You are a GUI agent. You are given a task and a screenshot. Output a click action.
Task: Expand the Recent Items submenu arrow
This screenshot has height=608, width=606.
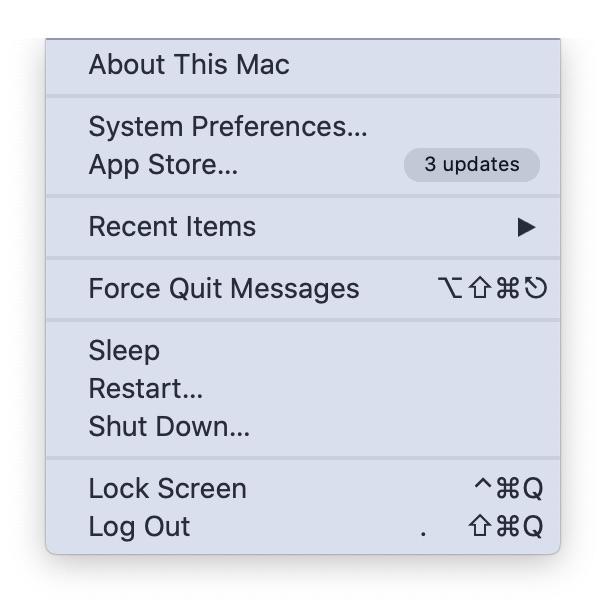click(526, 227)
